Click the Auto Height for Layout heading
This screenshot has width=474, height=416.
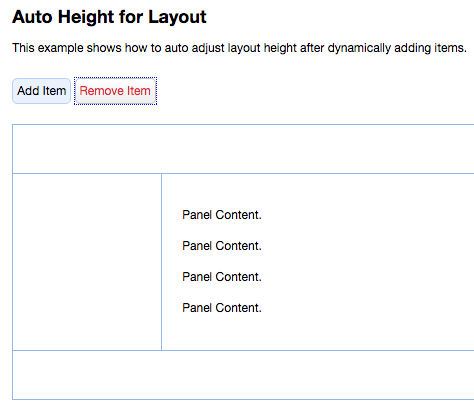pyautogui.click(x=109, y=17)
